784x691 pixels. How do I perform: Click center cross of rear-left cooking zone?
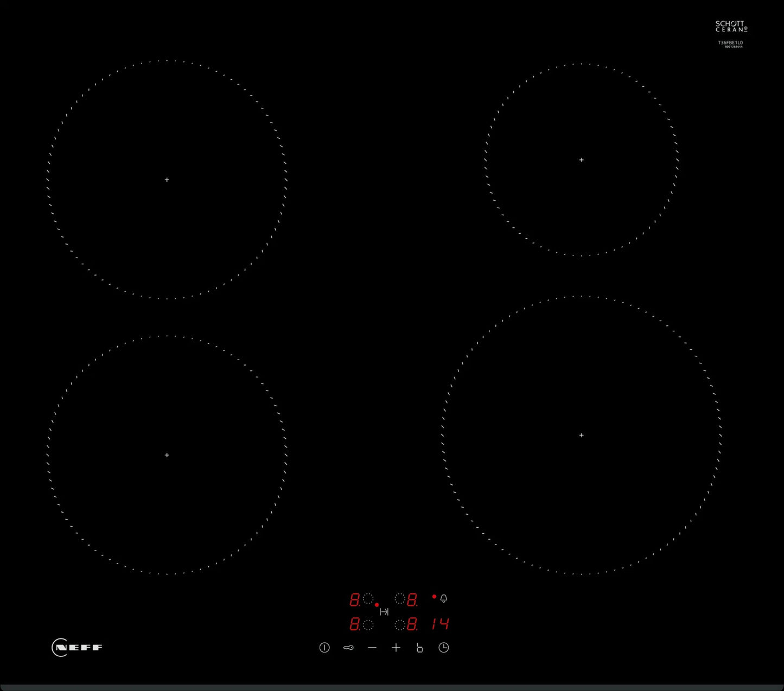coord(167,180)
